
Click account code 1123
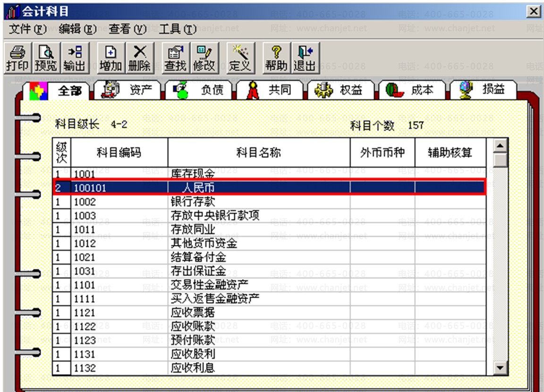pos(85,341)
